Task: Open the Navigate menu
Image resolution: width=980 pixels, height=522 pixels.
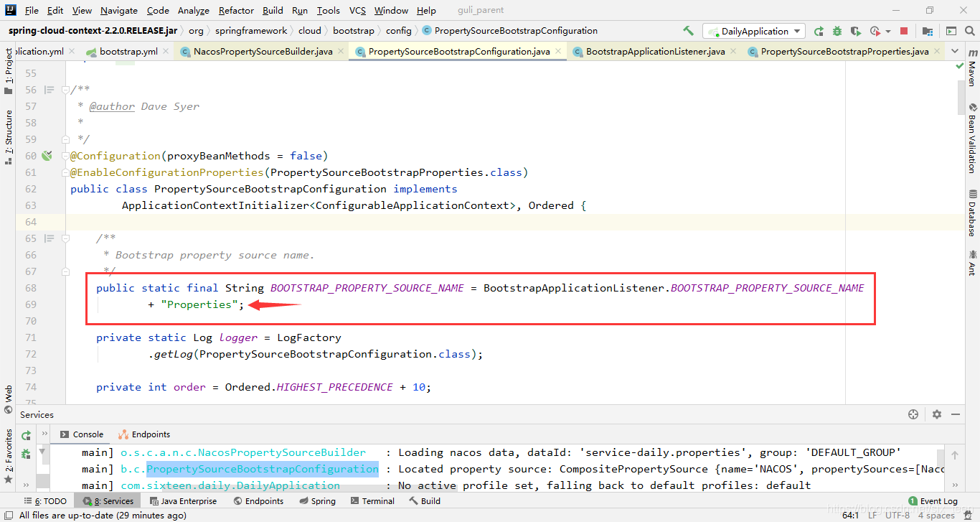Action: 119,10
